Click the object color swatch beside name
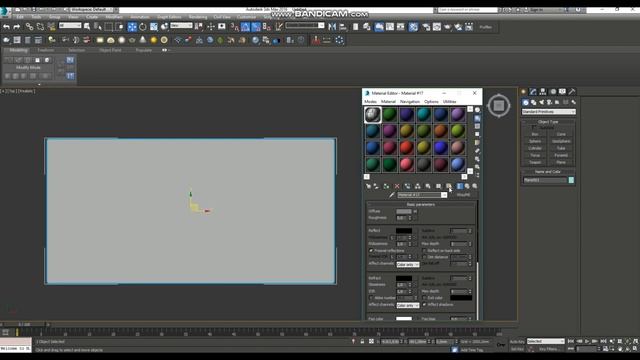The image size is (640, 360). pos(571,180)
